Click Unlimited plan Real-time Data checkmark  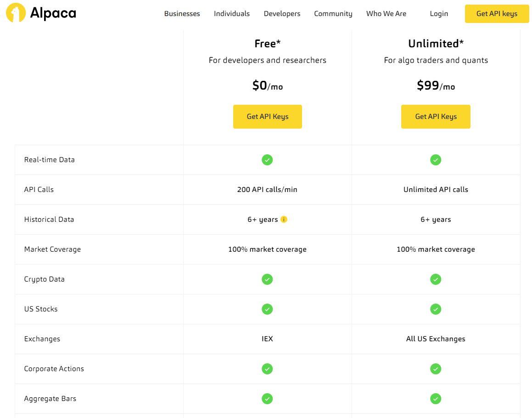436,160
